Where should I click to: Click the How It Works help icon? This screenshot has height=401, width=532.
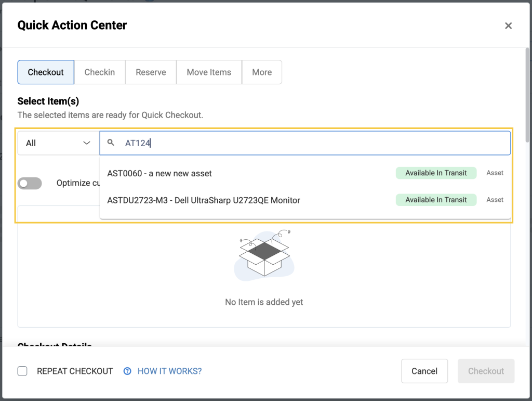pyautogui.click(x=127, y=371)
